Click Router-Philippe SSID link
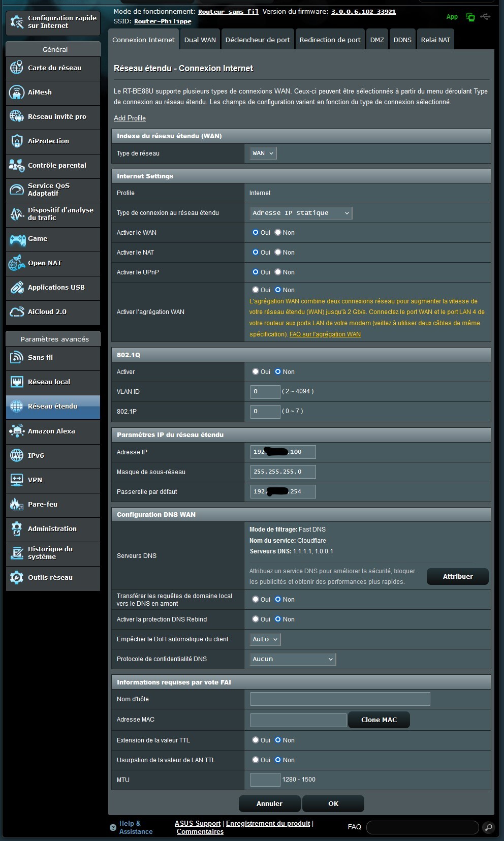The image size is (504, 841). click(163, 21)
